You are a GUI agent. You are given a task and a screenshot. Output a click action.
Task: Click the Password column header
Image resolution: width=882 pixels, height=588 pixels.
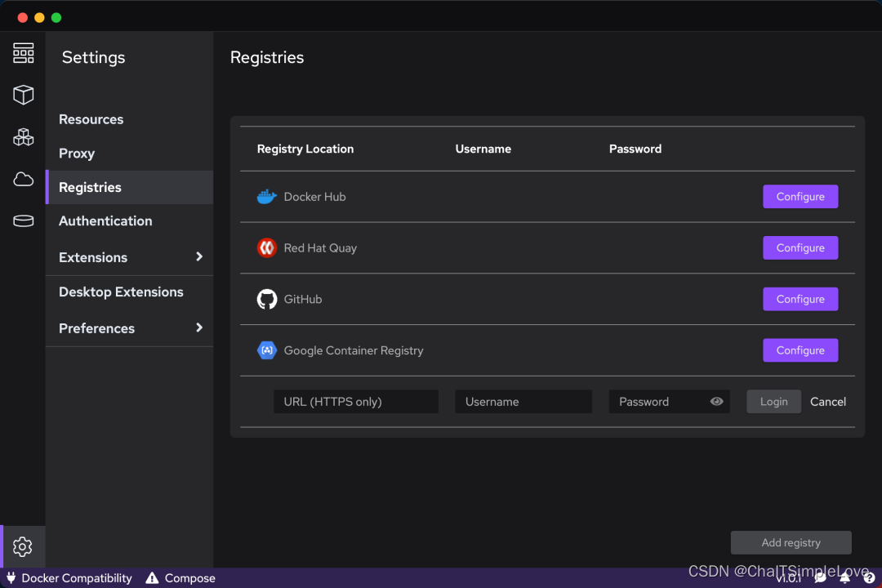point(635,149)
